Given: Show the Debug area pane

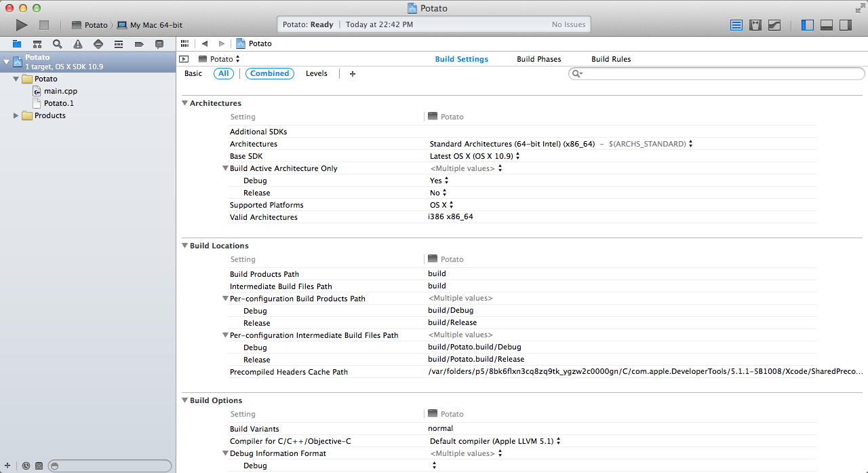Looking at the screenshot, I should click(826, 25).
